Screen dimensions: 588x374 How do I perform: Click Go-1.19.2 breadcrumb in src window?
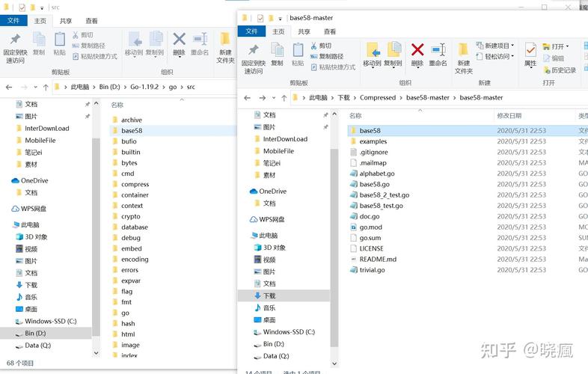tap(144, 87)
